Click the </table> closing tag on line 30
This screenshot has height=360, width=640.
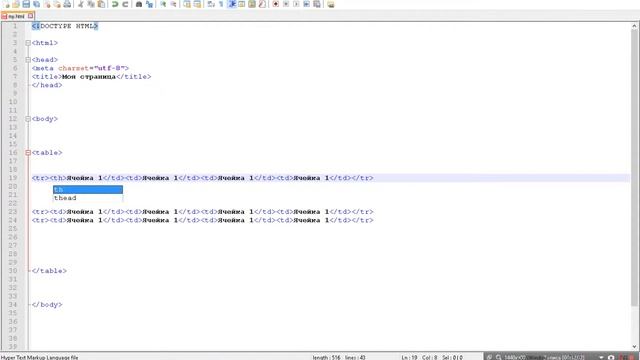(x=49, y=271)
